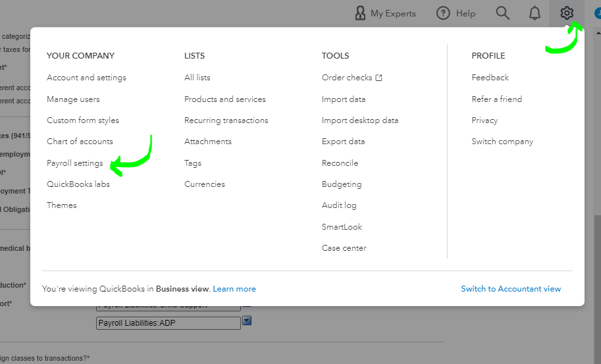Image resolution: width=601 pixels, height=364 pixels.
Task: Click Order checks
Action: coord(347,78)
